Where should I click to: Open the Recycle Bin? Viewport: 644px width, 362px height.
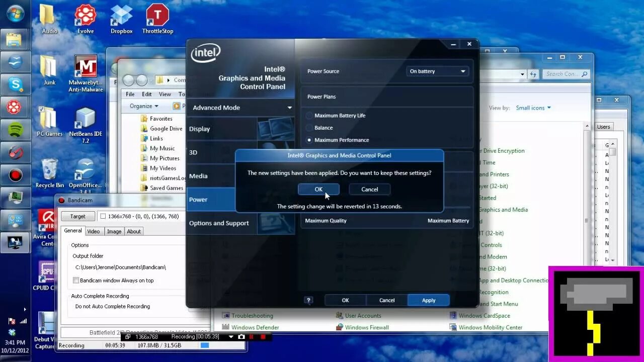point(49,173)
